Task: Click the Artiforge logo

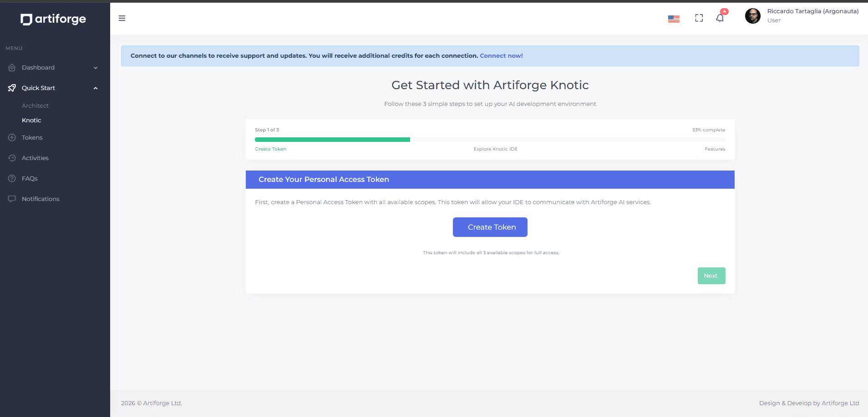Action: 53,19
